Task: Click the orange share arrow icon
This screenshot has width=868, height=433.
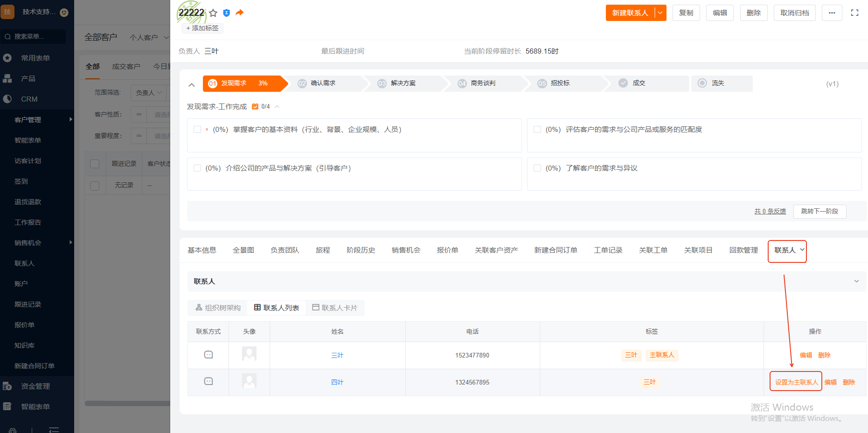Action: [x=239, y=13]
